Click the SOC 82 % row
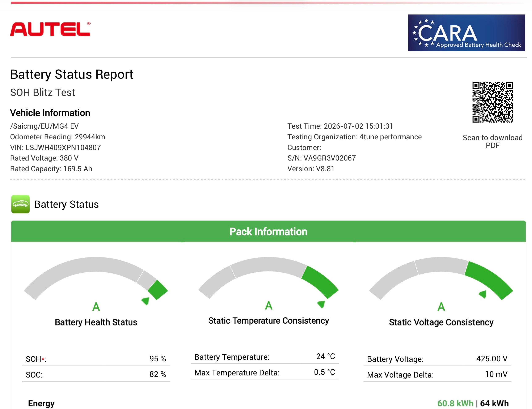Image resolution: width=532 pixels, height=409 pixels. 96,374
